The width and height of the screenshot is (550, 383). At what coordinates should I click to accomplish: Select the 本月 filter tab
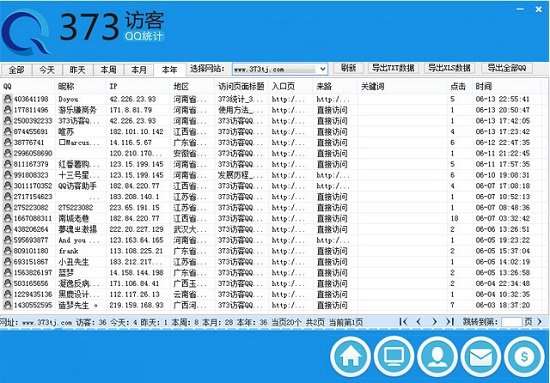[139, 70]
